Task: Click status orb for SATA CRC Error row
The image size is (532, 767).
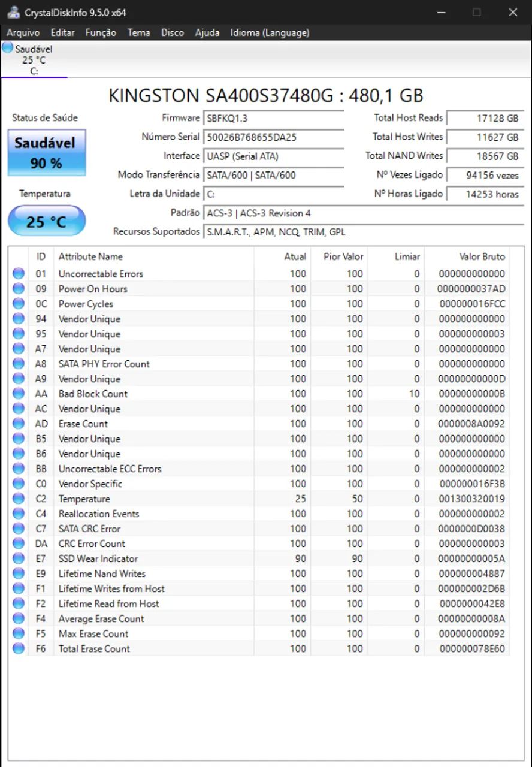Action: [19, 529]
